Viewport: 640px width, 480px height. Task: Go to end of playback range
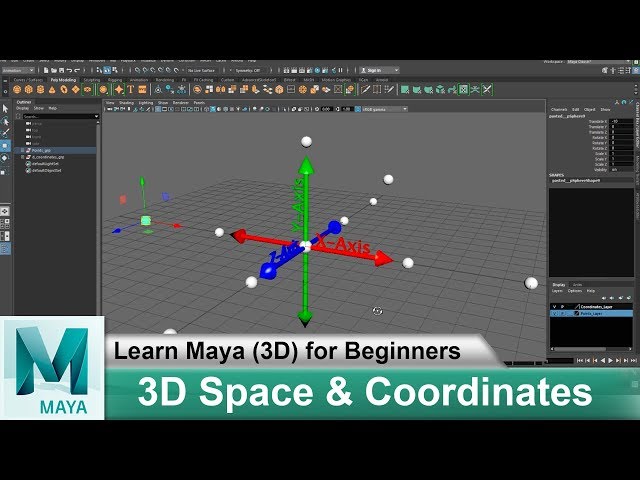pyautogui.click(x=633, y=360)
